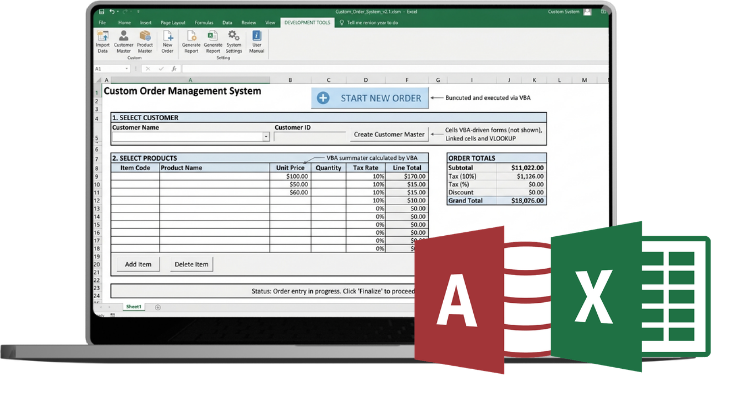The height and width of the screenshot is (413, 743).
Task: Click the Customer ID input field
Action: tap(310, 137)
